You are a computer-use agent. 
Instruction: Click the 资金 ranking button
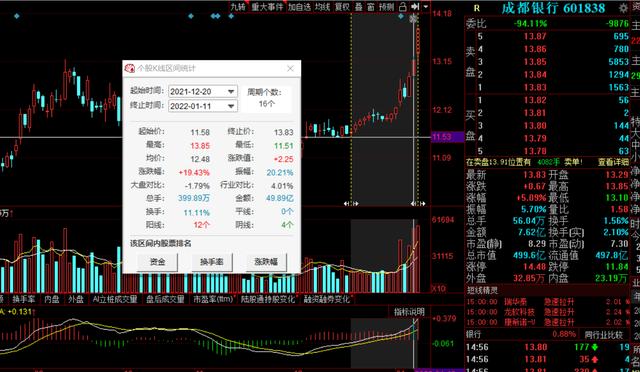(157, 262)
